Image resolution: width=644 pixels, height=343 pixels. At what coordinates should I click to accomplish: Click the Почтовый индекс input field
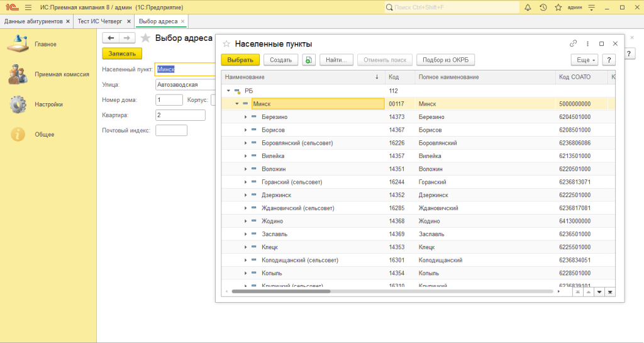click(171, 130)
